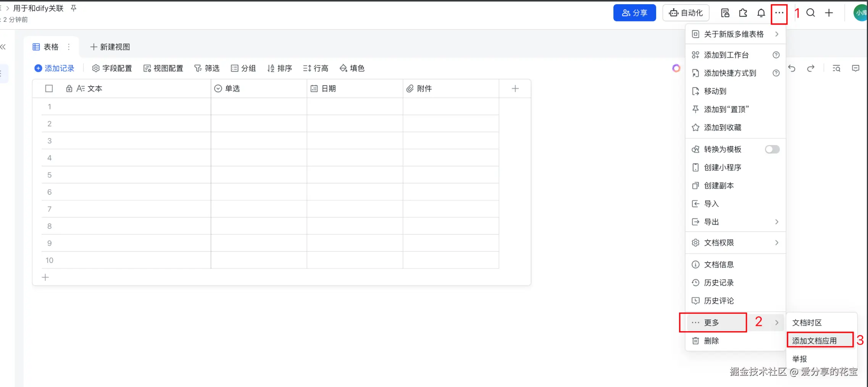Expand 关于新版多维表格 submenu
Screen dimensions: 868x387
point(735,34)
